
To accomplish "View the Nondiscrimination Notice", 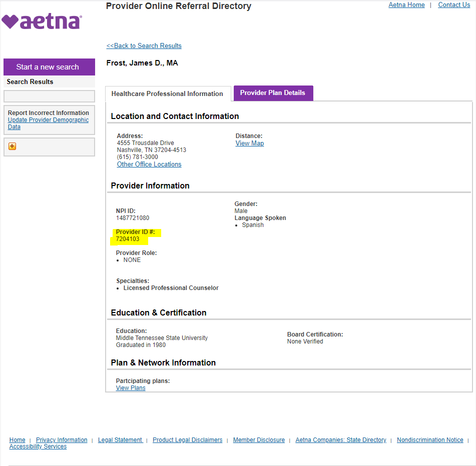I will point(430,440).
